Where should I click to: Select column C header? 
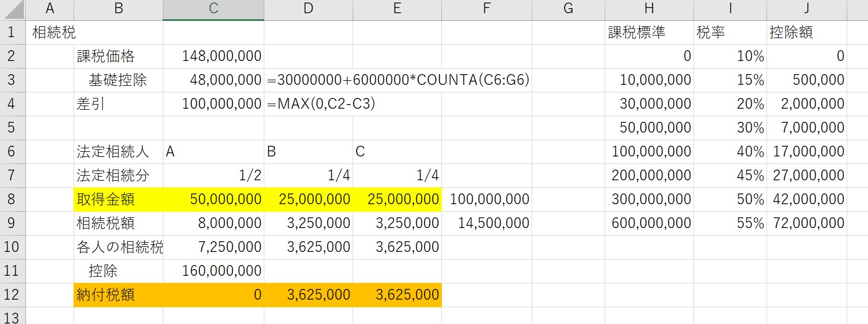click(x=213, y=9)
